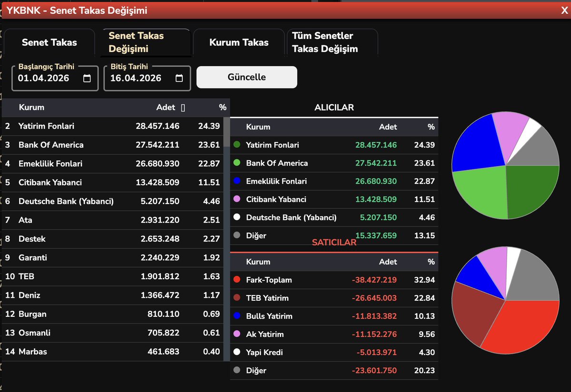Click the pink Ak Yatirim legend dot
The height and width of the screenshot is (392, 571).
(x=237, y=334)
